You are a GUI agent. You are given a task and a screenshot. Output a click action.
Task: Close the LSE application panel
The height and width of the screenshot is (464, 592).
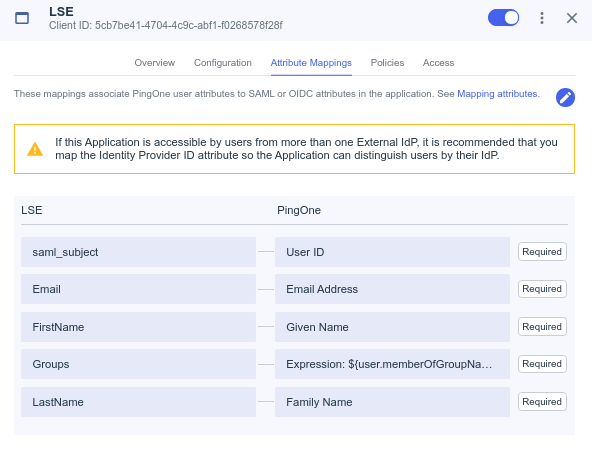(572, 18)
